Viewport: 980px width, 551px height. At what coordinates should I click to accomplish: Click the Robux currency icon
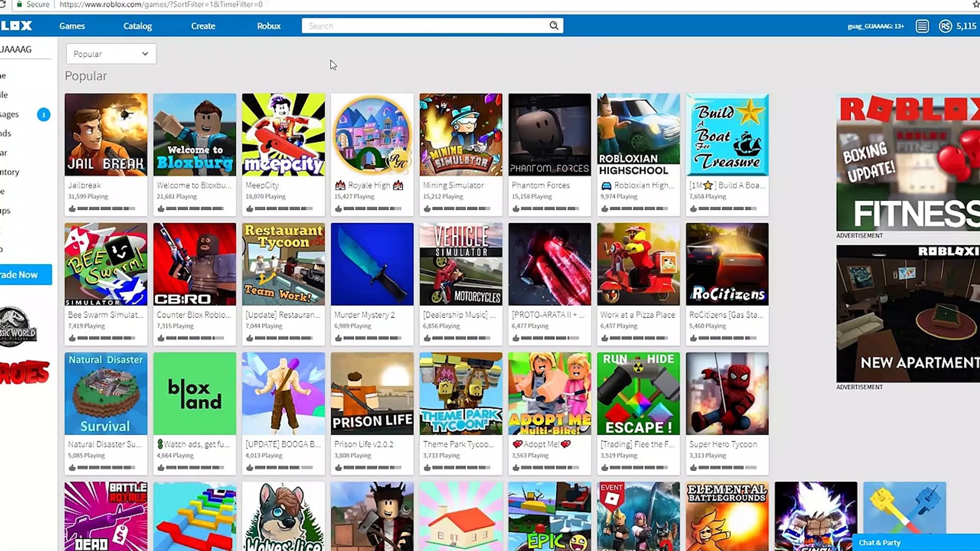click(945, 26)
